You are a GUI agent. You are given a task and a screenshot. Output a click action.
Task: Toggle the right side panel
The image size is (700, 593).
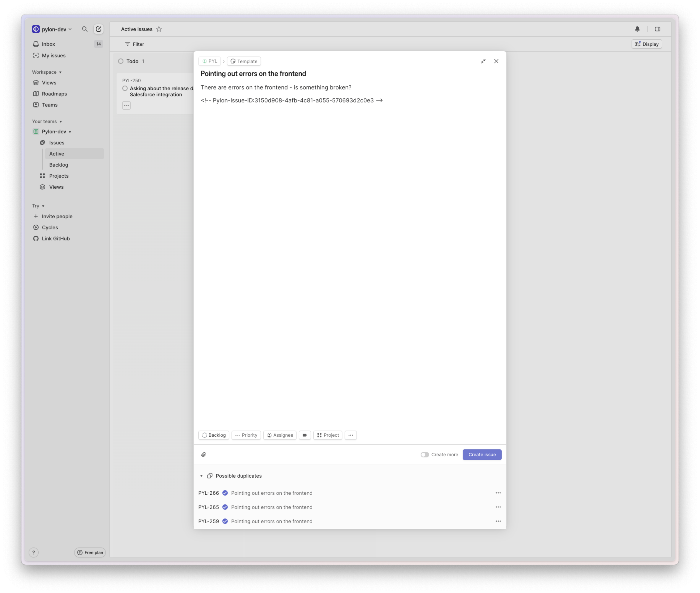coord(657,29)
